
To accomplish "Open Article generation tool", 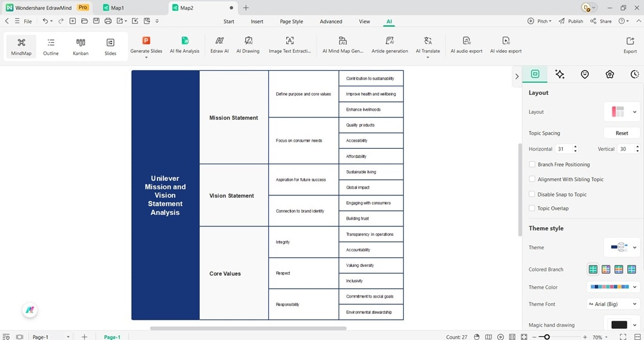I will click(390, 45).
